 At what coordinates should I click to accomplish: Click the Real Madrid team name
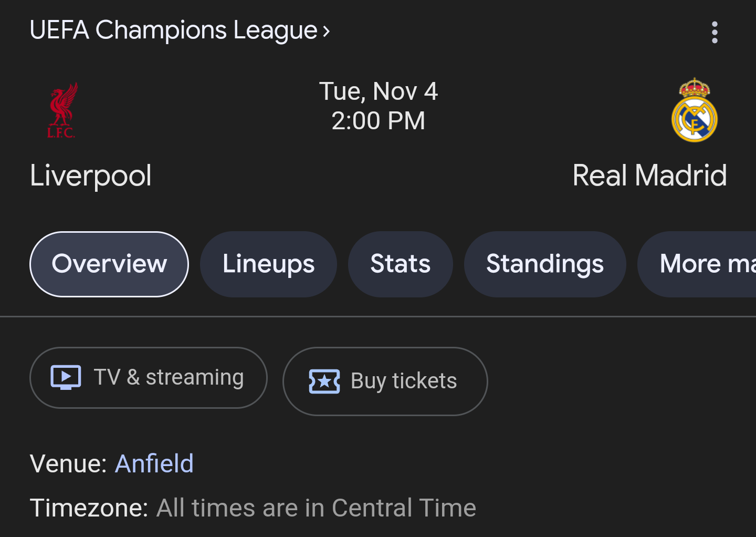pyautogui.click(x=649, y=175)
